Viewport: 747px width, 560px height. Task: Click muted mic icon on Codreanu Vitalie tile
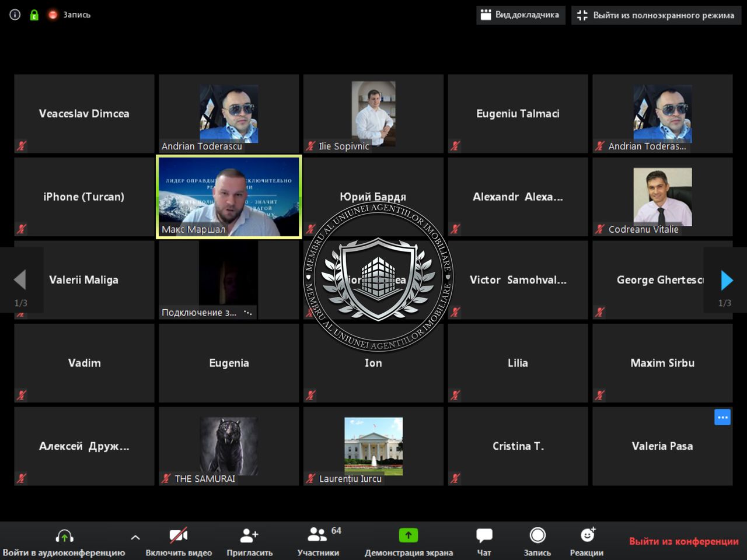(599, 229)
